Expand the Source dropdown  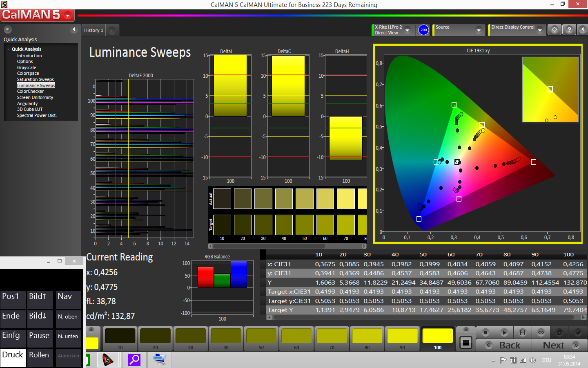[479, 30]
